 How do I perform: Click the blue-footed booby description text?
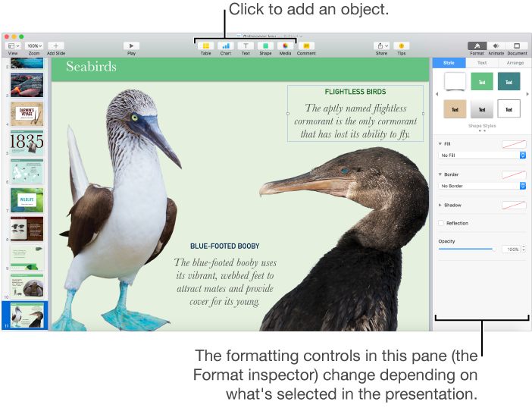225,282
